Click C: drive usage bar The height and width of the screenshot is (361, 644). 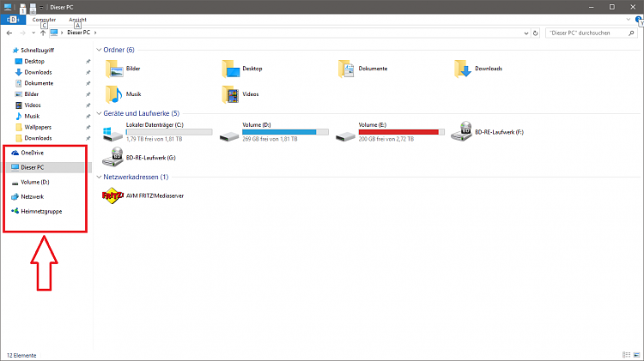[169, 132]
